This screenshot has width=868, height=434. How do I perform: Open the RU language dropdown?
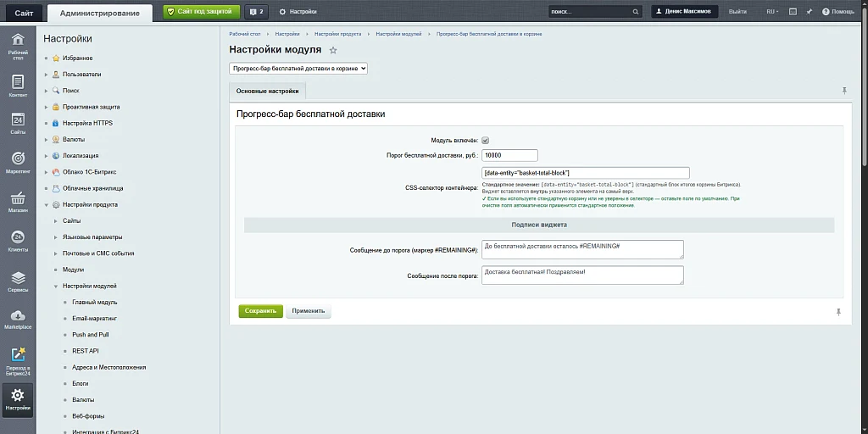coord(772,12)
